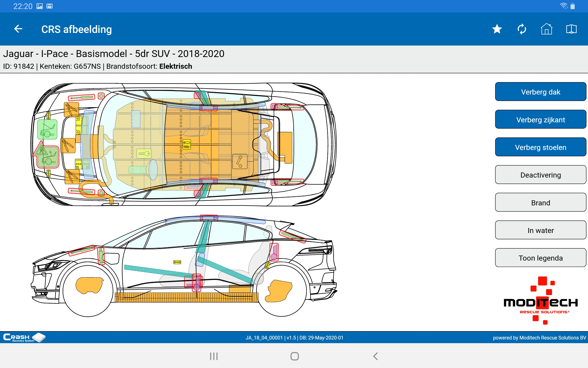Toggle Verberg zijkant side view

tap(541, 120)
